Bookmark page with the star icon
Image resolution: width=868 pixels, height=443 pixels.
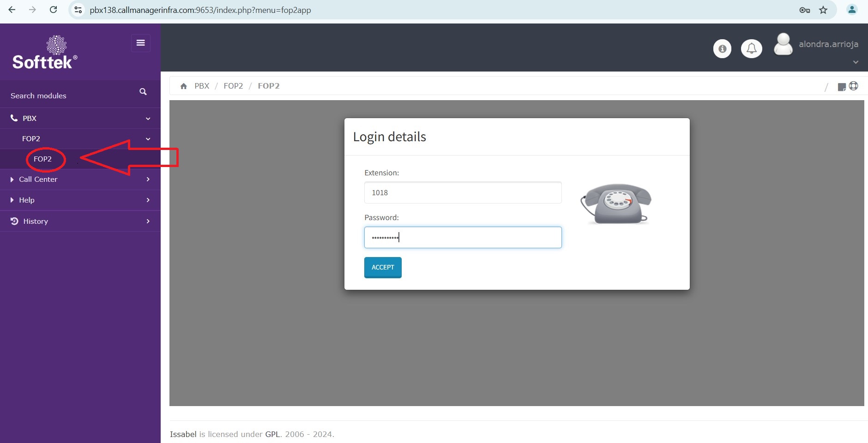click(823, 10)
